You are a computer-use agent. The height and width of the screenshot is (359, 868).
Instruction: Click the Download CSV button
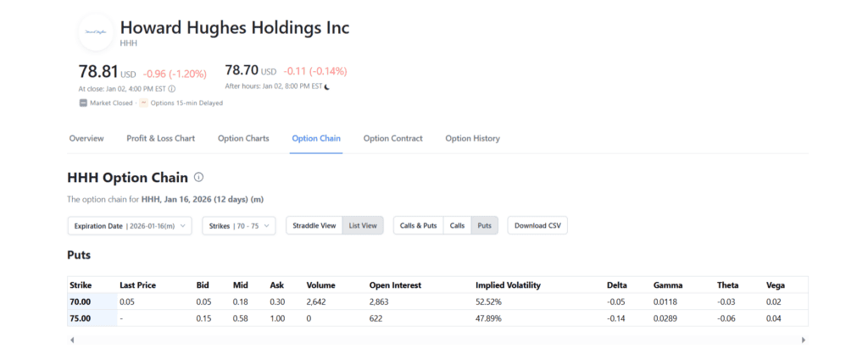[x=537, y=225]
